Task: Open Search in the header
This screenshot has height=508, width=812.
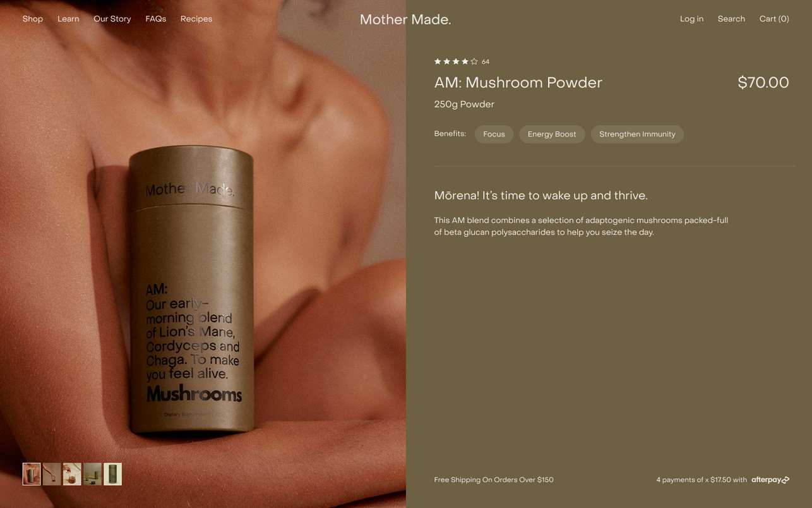Action: point(731,19)
